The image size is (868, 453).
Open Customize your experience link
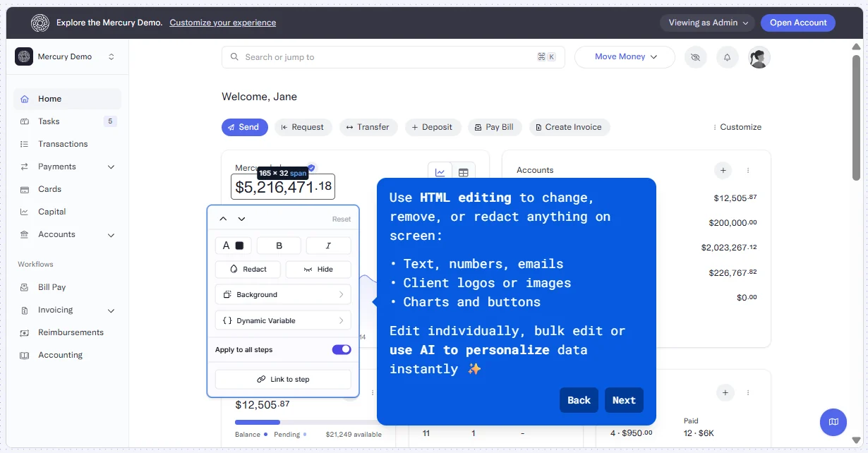pyautogui.click(x=223, y=23)
